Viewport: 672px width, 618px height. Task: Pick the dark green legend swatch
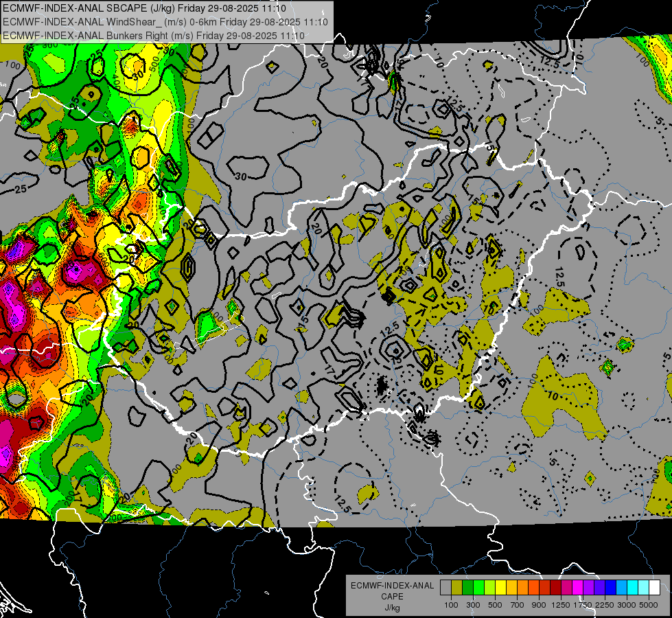(x=467, y=588)
